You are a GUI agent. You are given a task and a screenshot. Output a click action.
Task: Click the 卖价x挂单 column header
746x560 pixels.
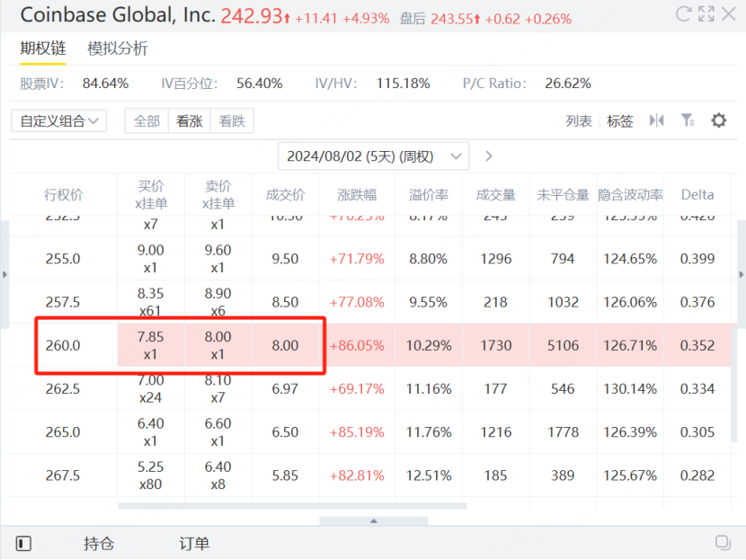(x=218, y=194)
